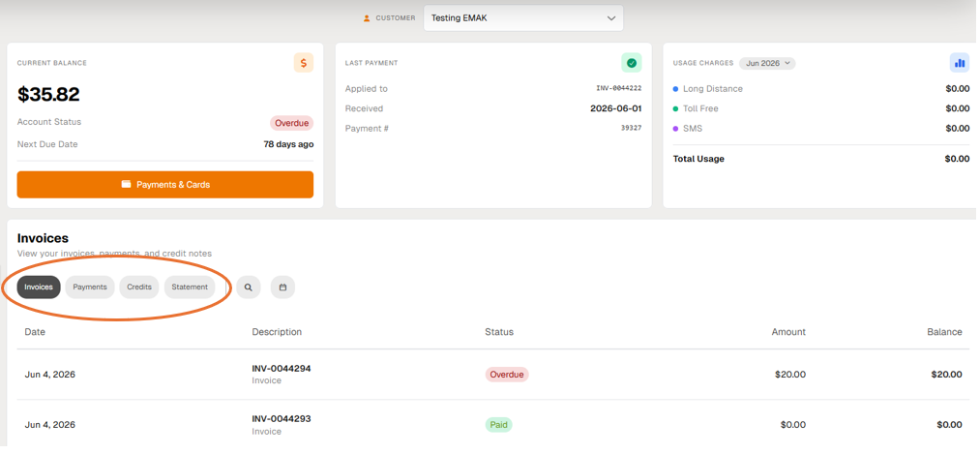980x454 pixels.
Task: Click the Next Due Date label
Action: click(x=47, y=144)
